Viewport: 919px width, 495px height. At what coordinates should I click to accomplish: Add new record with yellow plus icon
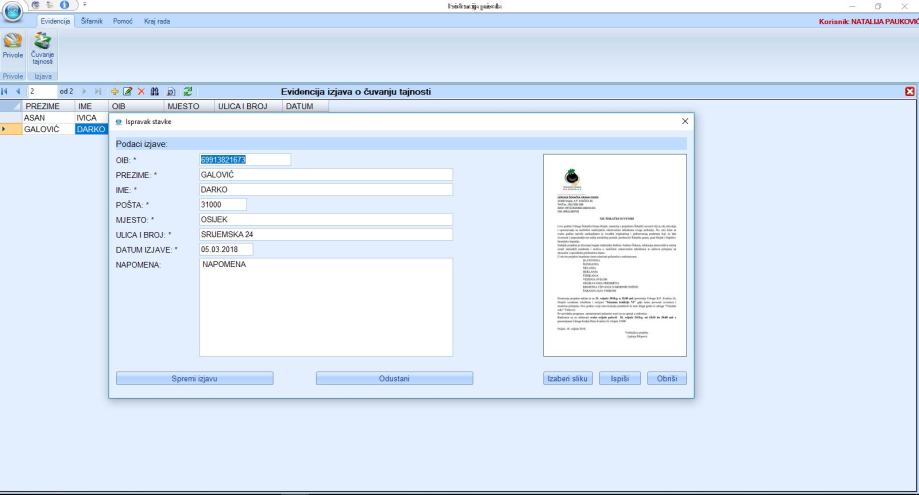point(114,91)
